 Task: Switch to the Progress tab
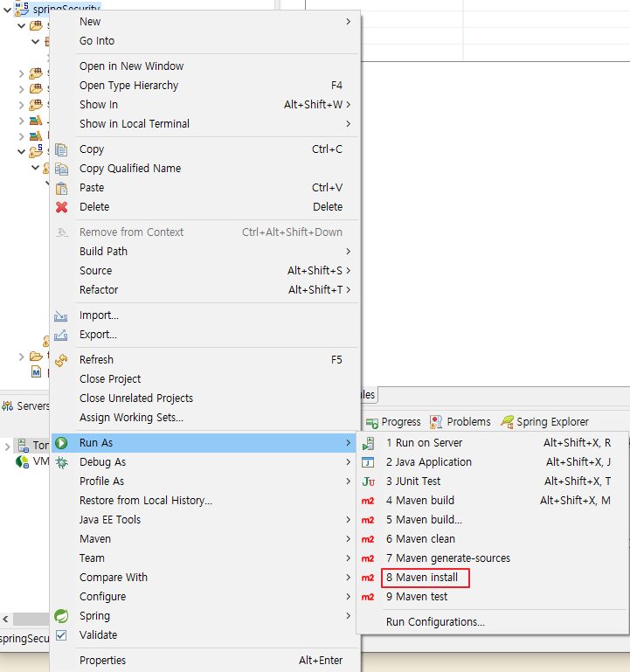(393, 422)
